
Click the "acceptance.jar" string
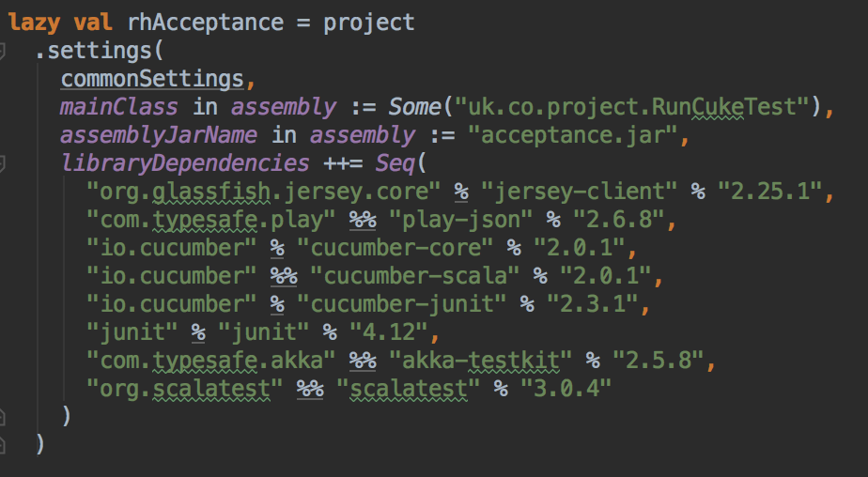tap(579, 135)
